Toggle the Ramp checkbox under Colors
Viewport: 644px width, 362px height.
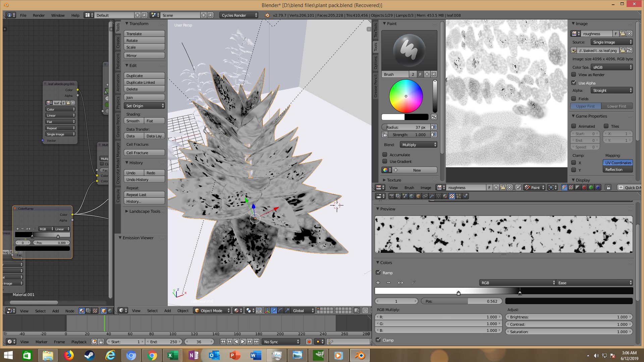[378, 273]
